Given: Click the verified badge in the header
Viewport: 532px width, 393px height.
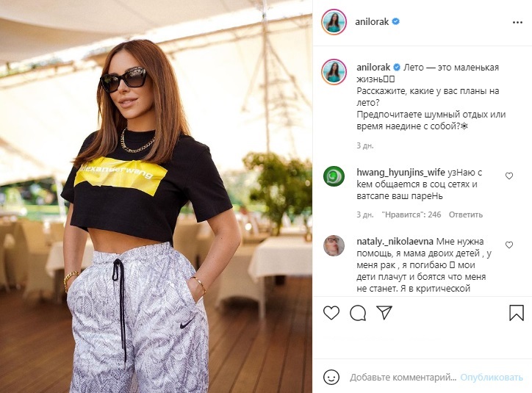Looking at the screenshot, I should (x=395, y=21).
